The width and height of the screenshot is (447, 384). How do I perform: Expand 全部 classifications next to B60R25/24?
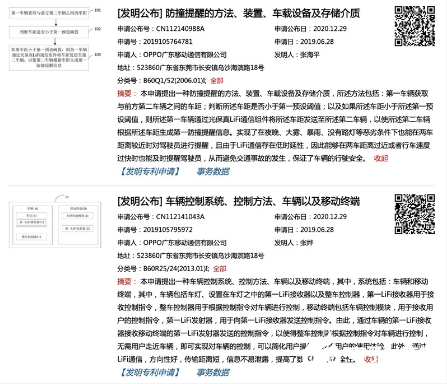pyautogui.click(x=220, y=268)
